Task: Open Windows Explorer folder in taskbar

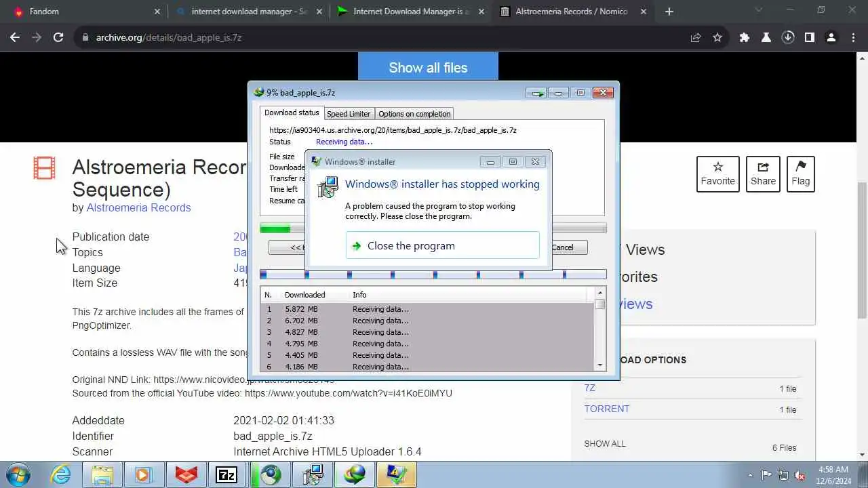Action: 102,474
